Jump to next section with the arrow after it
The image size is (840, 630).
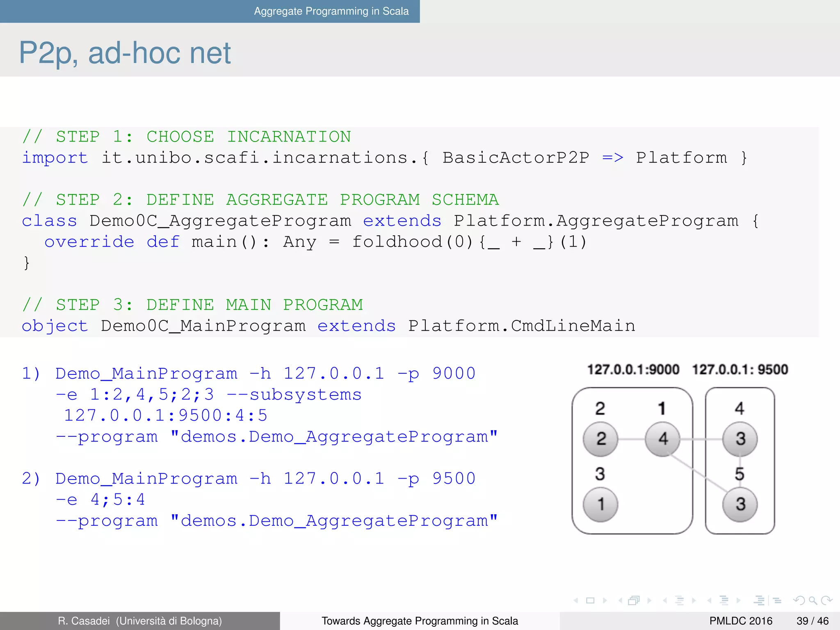click(738, 600)
